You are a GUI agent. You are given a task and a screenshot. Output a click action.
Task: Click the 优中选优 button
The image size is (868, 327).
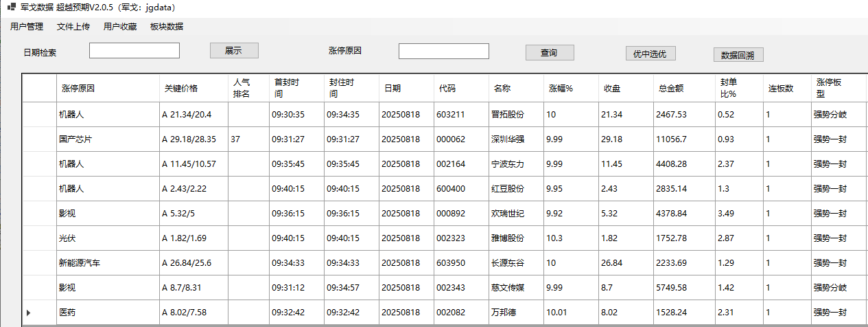tap(650, 54)
